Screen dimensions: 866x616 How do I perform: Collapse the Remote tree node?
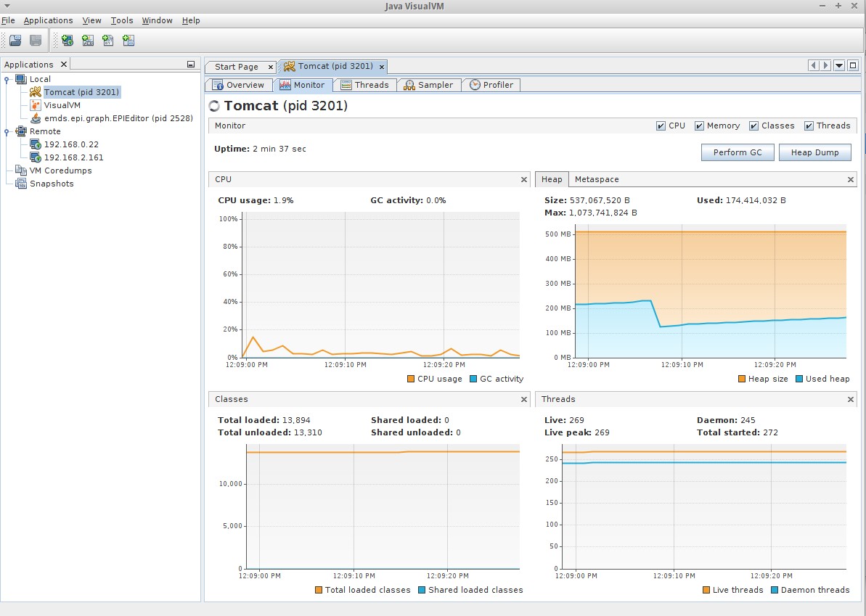point(7,131)
